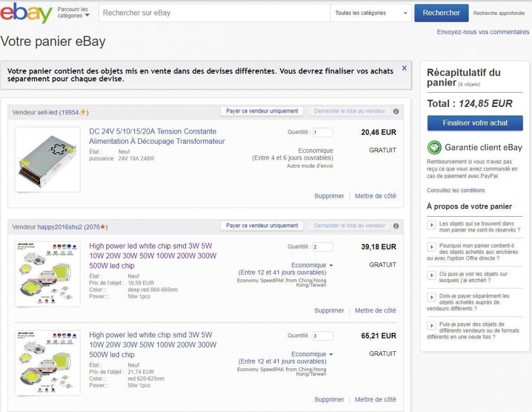This screenshot has height=412, width=532.
Task: Open DC 24V Alimentation À Découpage item title
Action: pos(157,136)
